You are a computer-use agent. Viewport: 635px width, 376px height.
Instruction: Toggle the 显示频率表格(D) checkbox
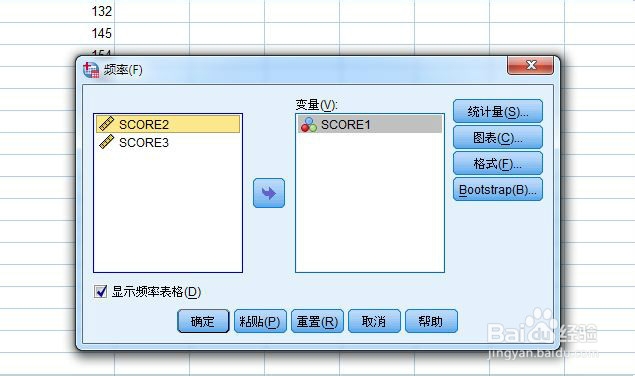100,291
